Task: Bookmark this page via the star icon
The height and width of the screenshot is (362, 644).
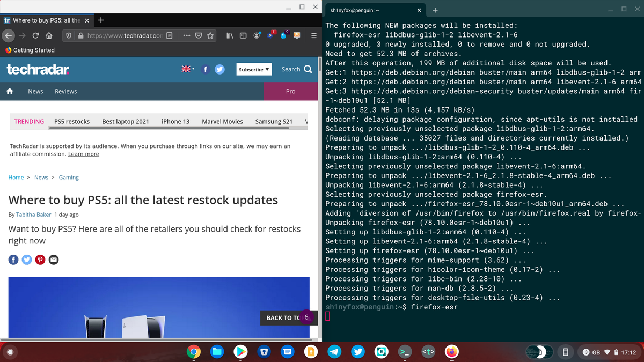Action: 210,35
